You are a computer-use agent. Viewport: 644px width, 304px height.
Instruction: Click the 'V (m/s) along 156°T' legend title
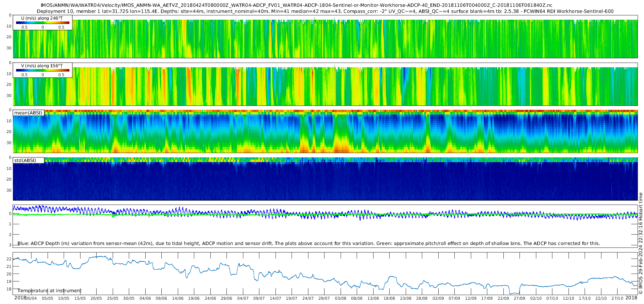coord(42,66)
